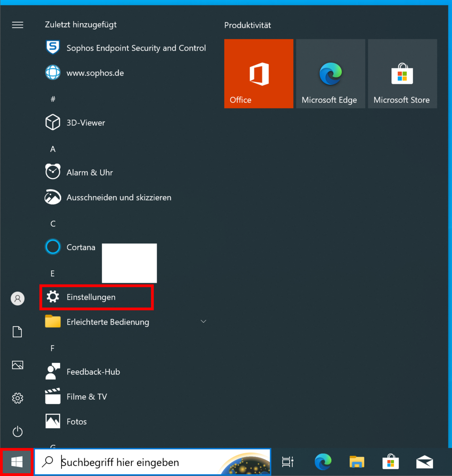Open the Microsoft Edge tile

pos(331,73)
